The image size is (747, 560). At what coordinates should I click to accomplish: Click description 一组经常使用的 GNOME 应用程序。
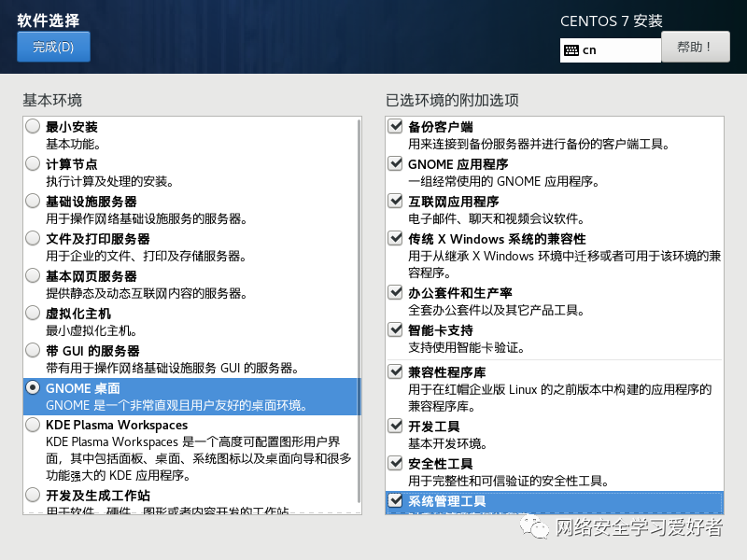[x=504, y=181]
